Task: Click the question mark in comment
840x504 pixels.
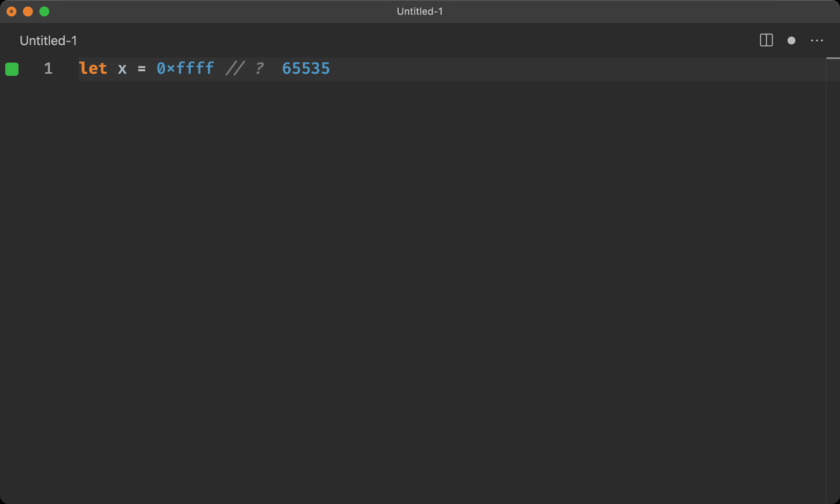Action: (259, 68)
